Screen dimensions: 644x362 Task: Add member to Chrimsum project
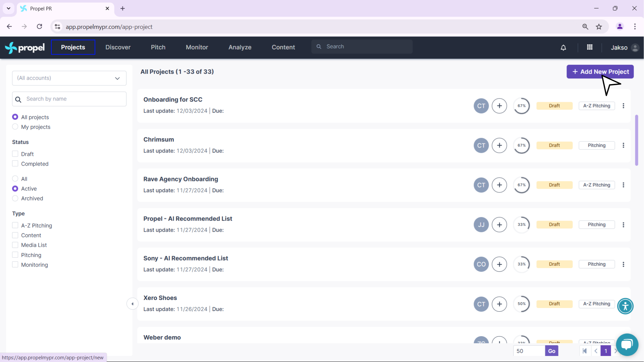(x=499, y=145)
